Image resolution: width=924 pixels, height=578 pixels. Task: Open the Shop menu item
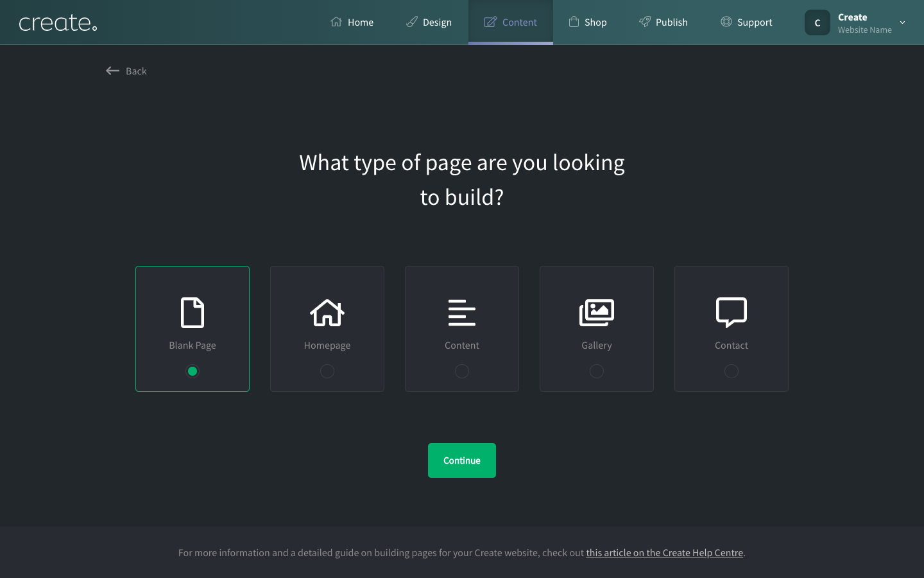pos(588,22)
